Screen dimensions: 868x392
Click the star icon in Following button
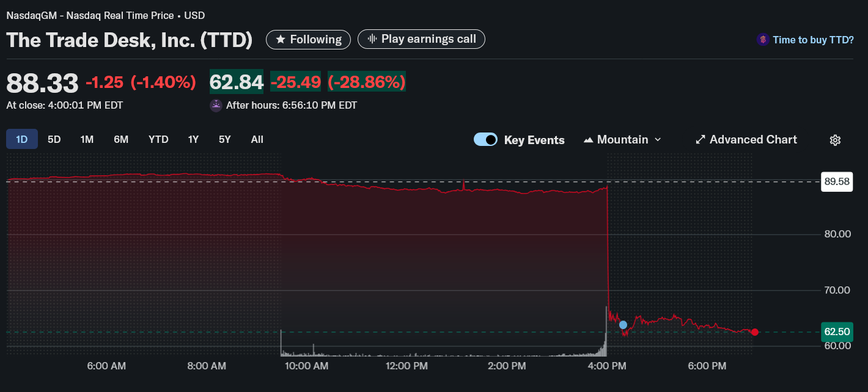[x=281, y=40]
